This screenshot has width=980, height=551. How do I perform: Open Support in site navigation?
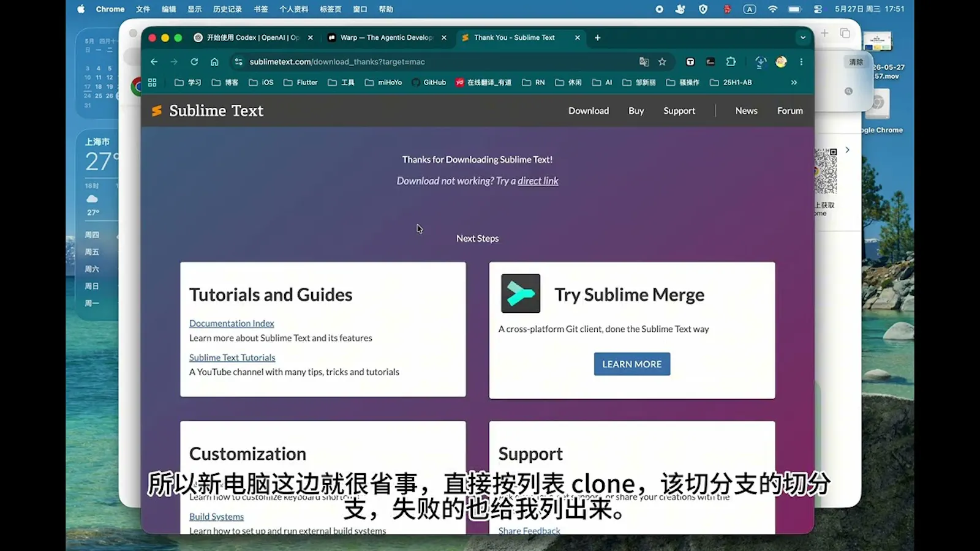[x=679, y=111]
